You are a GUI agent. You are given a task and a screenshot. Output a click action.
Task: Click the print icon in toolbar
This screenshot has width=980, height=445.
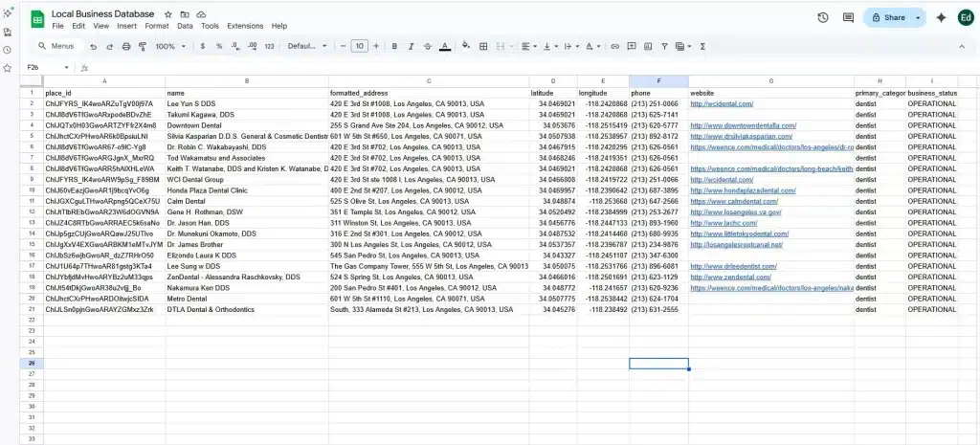(x=125, y=46)
